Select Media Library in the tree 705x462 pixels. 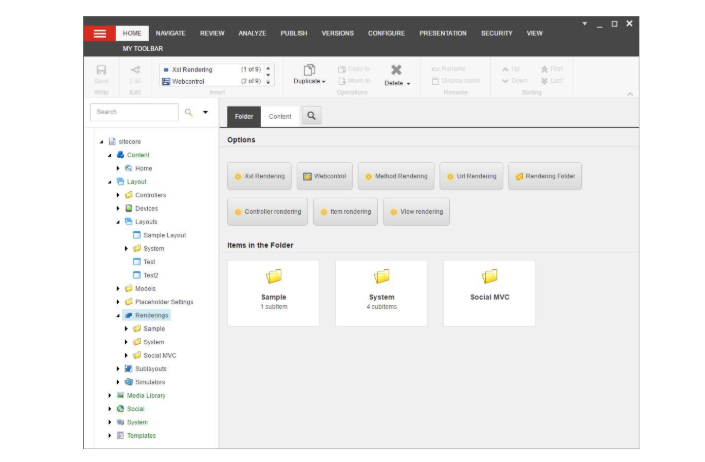click(x=146, y=395)
